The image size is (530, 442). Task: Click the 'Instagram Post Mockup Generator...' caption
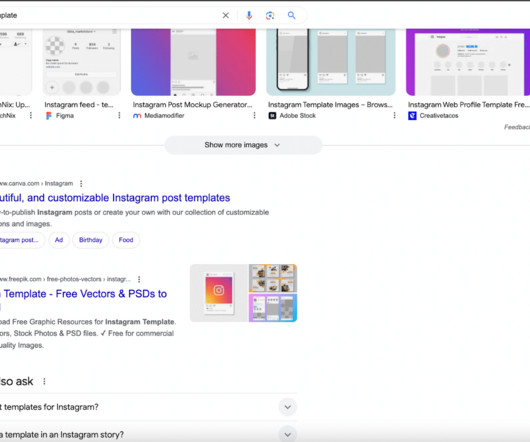tap(193, 105)
